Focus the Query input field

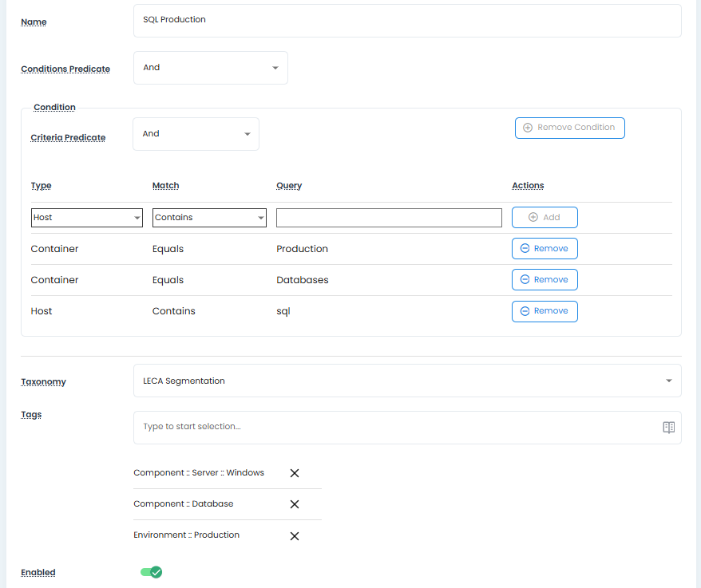tap(389, 217)
